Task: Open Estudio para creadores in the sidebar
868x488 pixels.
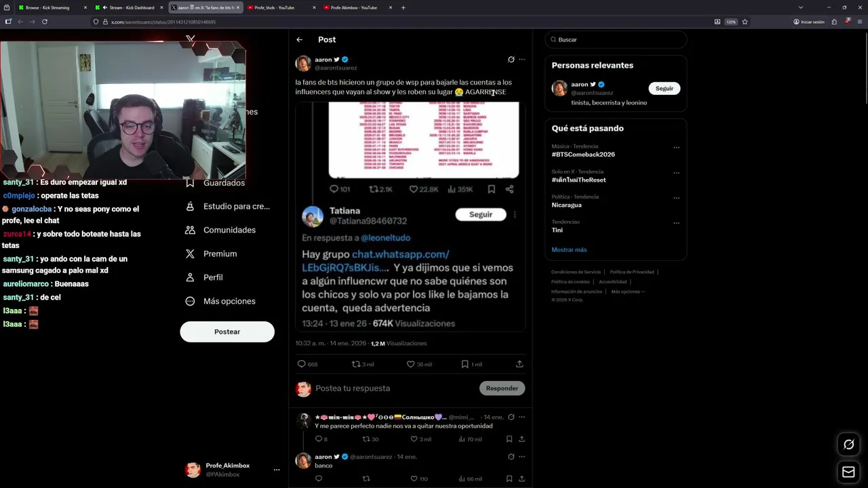Action: click(x=227, y=207)
